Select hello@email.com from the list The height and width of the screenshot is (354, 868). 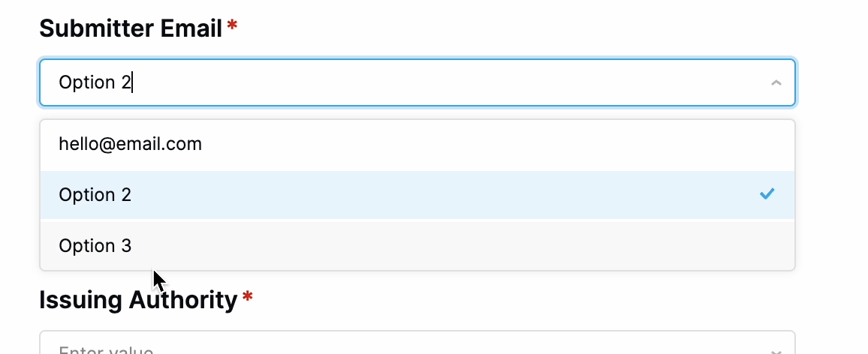click(417, 145)
